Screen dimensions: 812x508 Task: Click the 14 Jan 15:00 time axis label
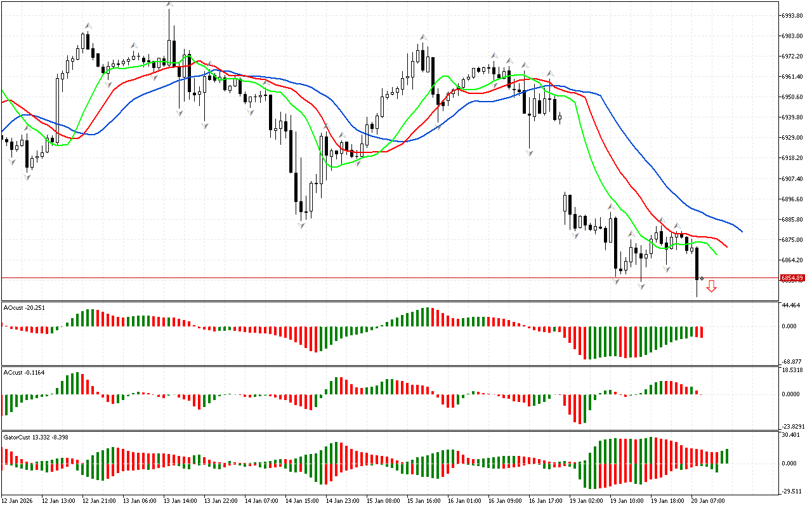coord(301,501)
